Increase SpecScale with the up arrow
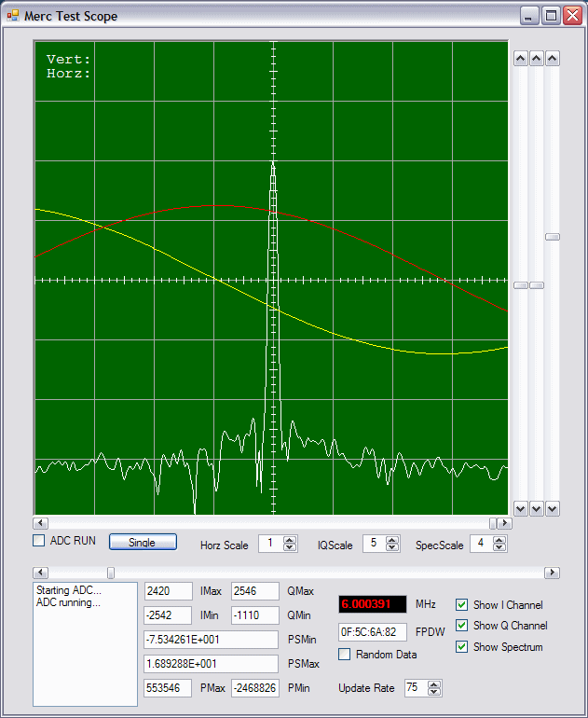The width and height of the screenshot is (588, 718). click(500, 540)
